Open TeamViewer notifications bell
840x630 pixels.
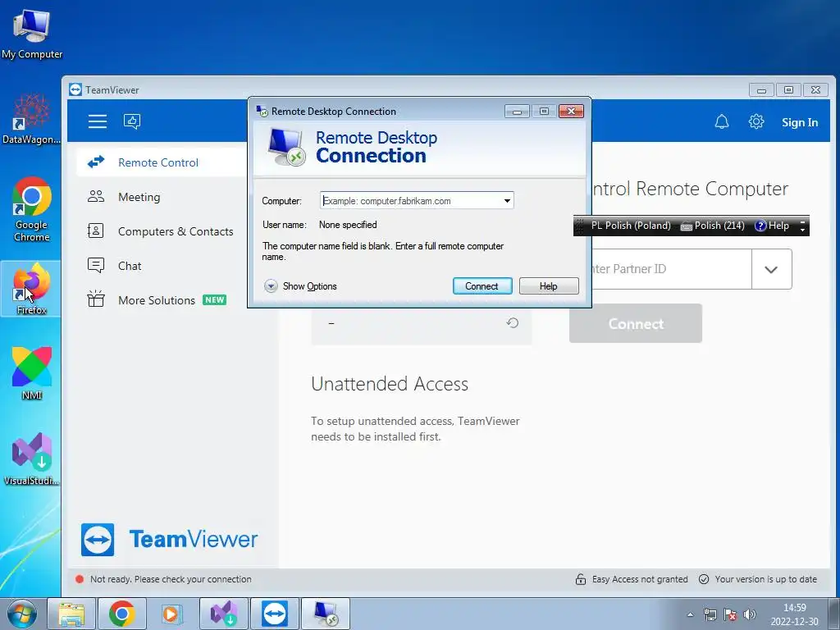click(722, 121)
